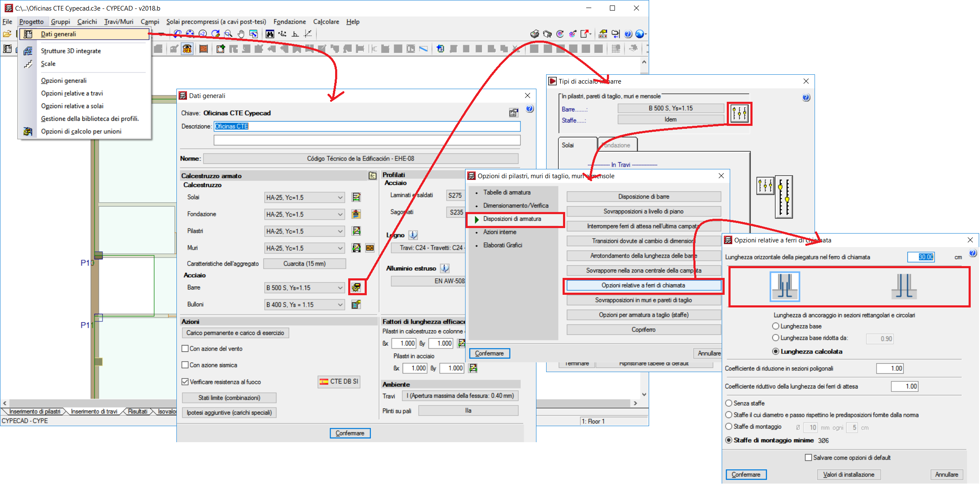Viewport: 980px width, 484px height.
Task: Click info icon next to Alluminio estruso
Action: 445,268
